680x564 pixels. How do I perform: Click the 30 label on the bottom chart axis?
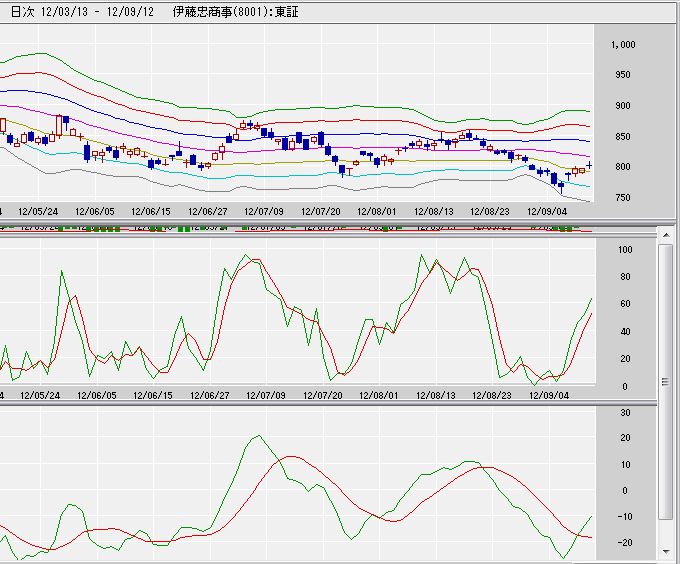625,413
